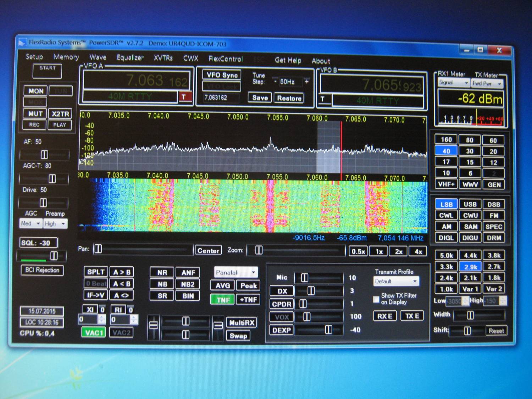Select the VHF+ band button
Image resolution: width=532 pixels, height=399 pixels.
point(446,184)
